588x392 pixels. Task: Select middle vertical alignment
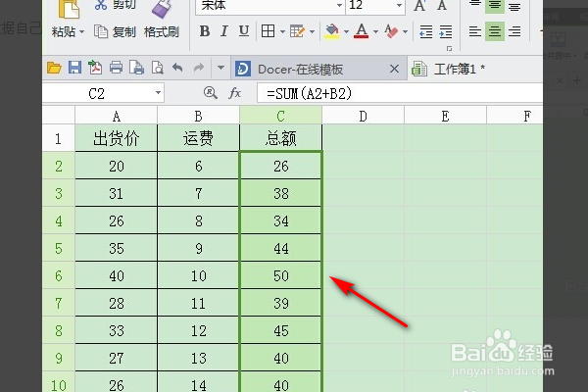click(495, 5)
